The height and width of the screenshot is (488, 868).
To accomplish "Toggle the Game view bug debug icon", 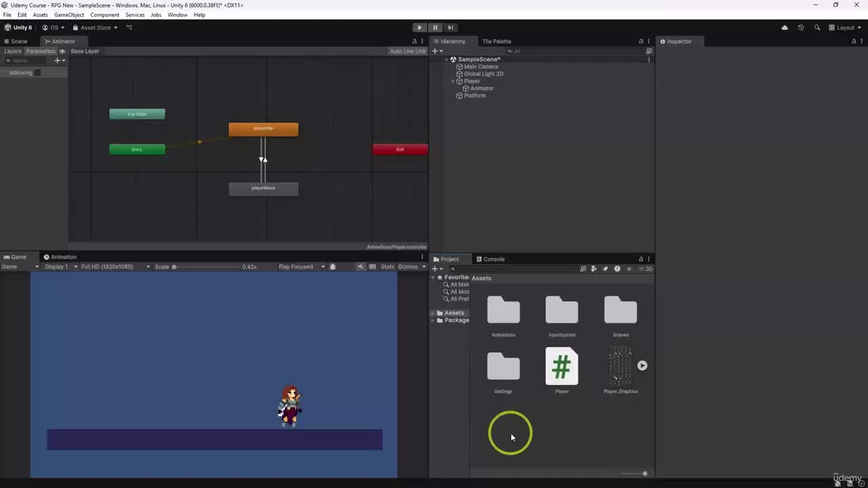I will click(x=332, y=267).
